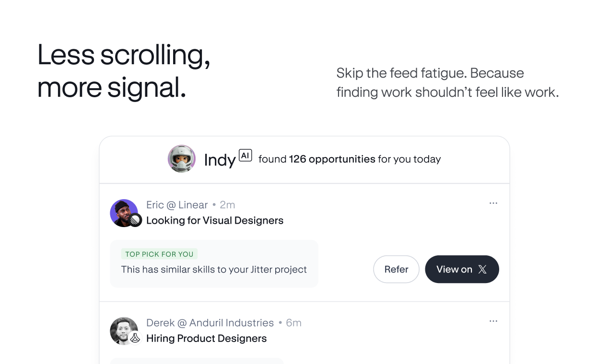Click the TOP PICK FOR YOU tag
This screenshot has height=364, width=609.
tap(159, 254)
